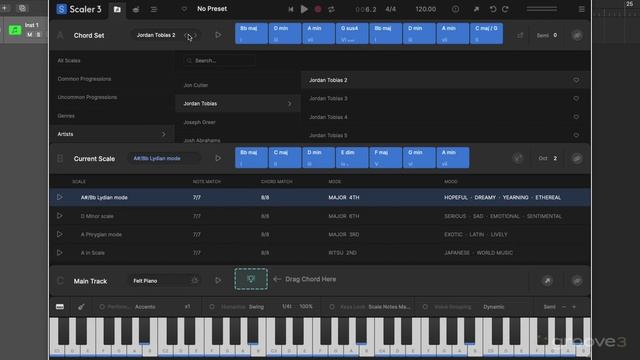Open Genres category
The height and width of the screenshot is (360, 640).
[66, 116]
